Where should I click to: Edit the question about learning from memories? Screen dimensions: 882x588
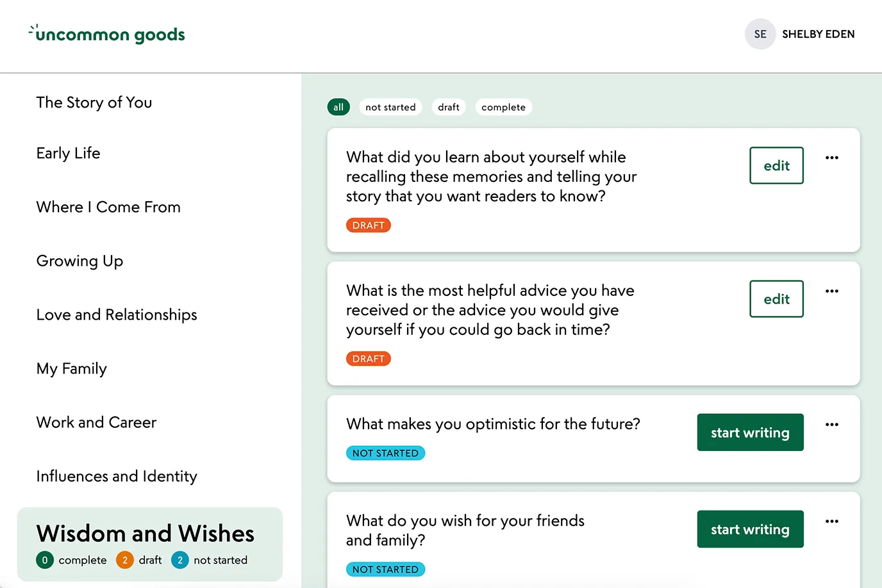[776, 165]
